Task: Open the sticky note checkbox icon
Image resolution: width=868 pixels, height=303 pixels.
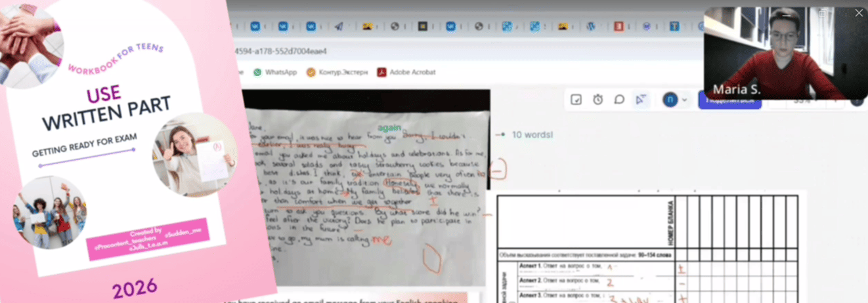Action: click(x=576, y=100)
